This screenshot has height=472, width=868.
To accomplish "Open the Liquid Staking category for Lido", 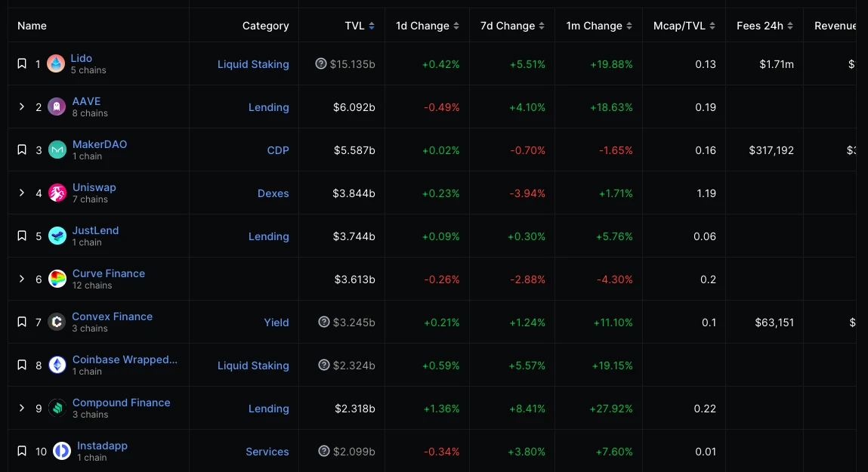I will click(253, 64).
